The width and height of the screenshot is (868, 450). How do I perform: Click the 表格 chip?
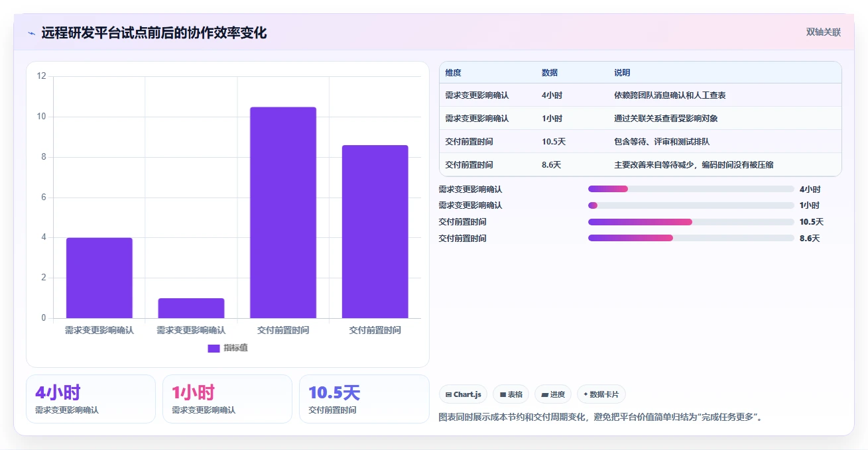pos(511,394)
